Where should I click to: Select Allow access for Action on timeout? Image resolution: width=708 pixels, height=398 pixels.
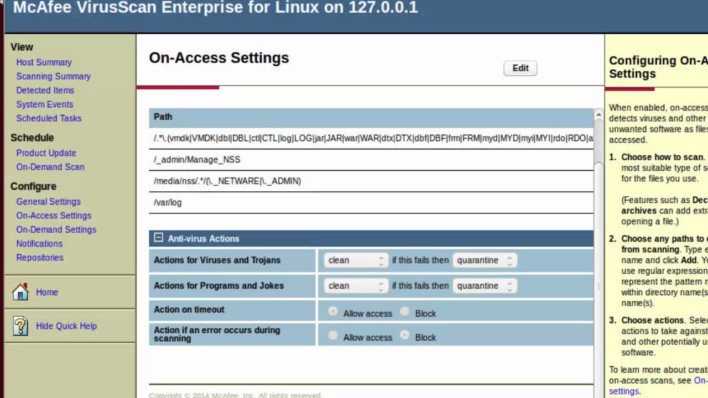[333, 311]
